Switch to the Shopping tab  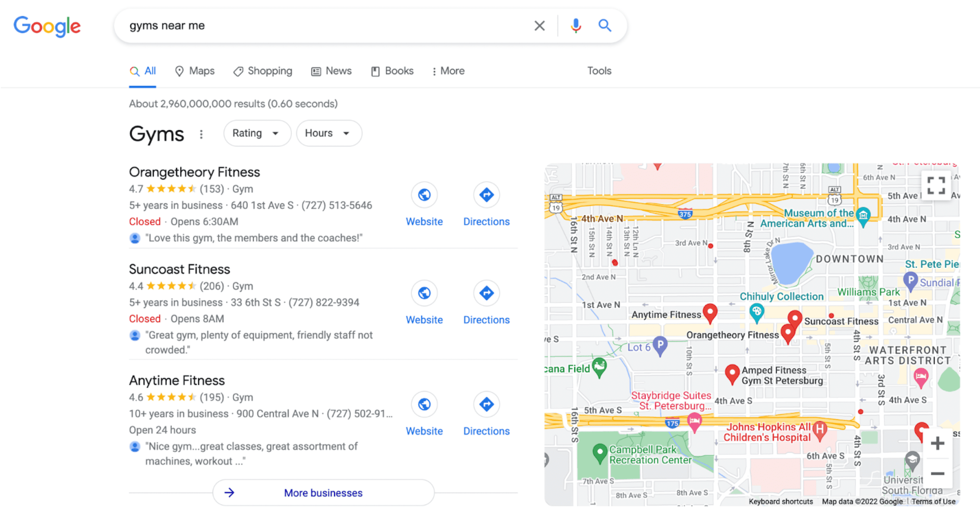click(263, 71)
